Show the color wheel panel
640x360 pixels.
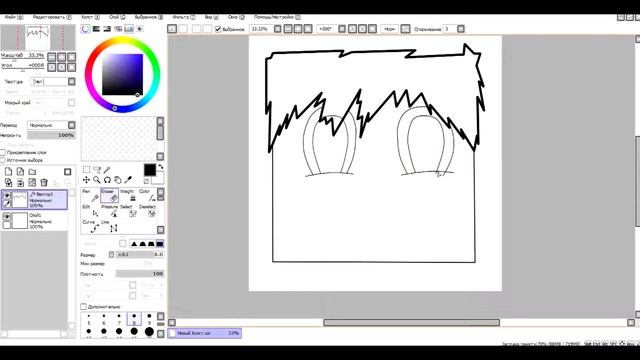click(x=85, y=29)
